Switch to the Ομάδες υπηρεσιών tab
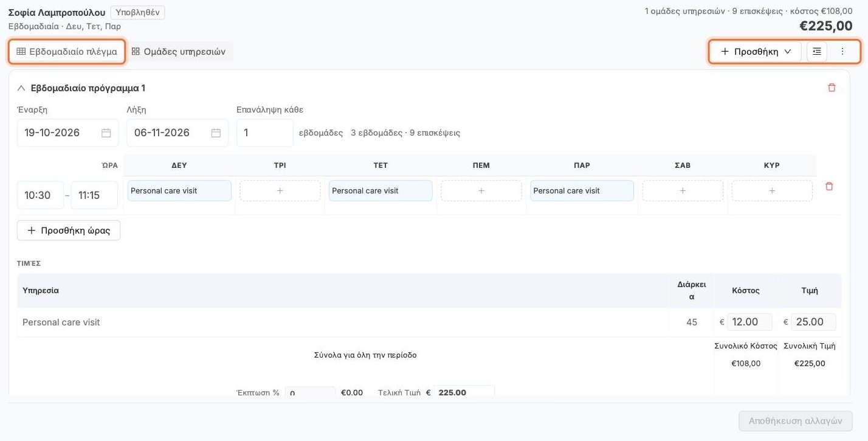 [x=179, y=52]
